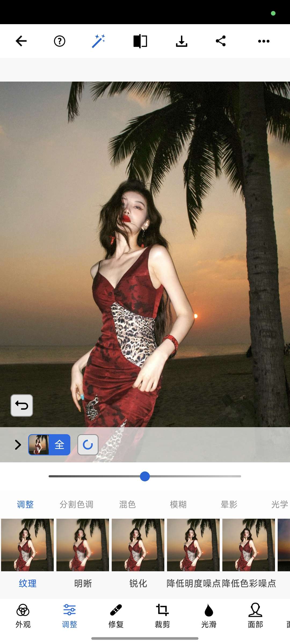Go back with the arrow icon
Viewport: 290px width, 644px height.
coord(21,41)
